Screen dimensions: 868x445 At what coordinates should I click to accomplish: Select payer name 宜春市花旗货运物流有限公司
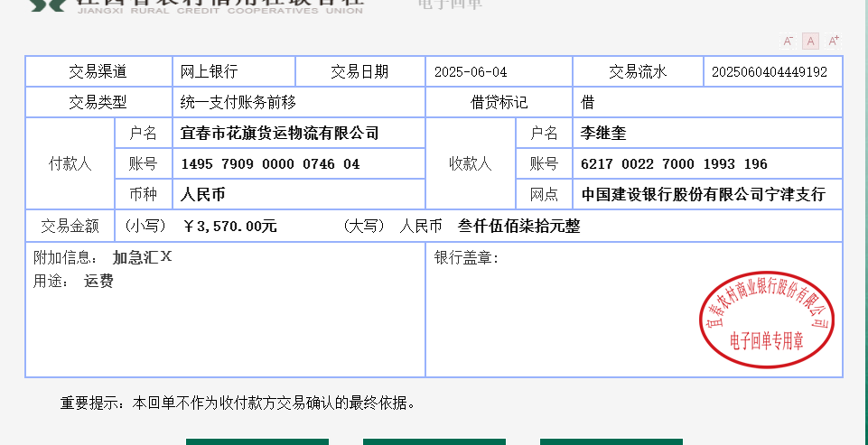coord(280,133)
